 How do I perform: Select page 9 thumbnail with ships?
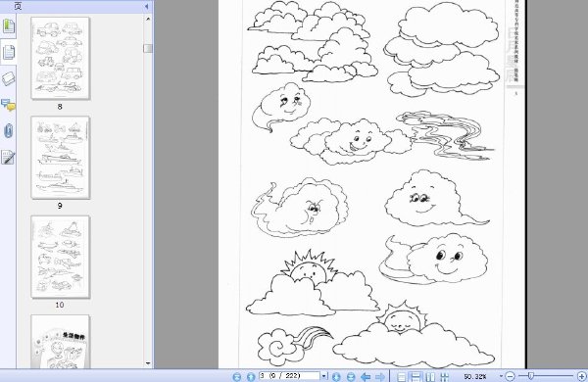tap(60, 158)
